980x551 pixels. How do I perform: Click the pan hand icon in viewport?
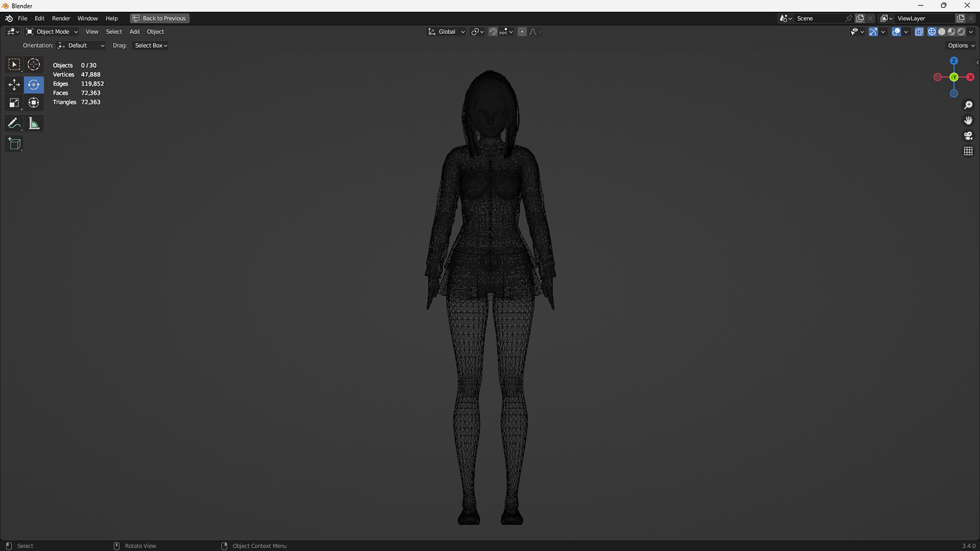(968, 120)
